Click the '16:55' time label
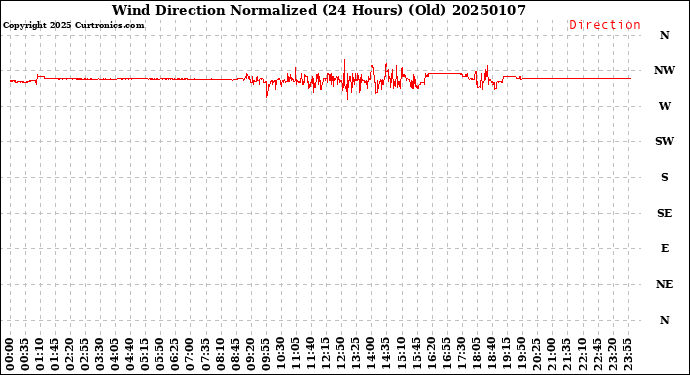Screen dimensions: 690x375 click(x=446, y=355)
